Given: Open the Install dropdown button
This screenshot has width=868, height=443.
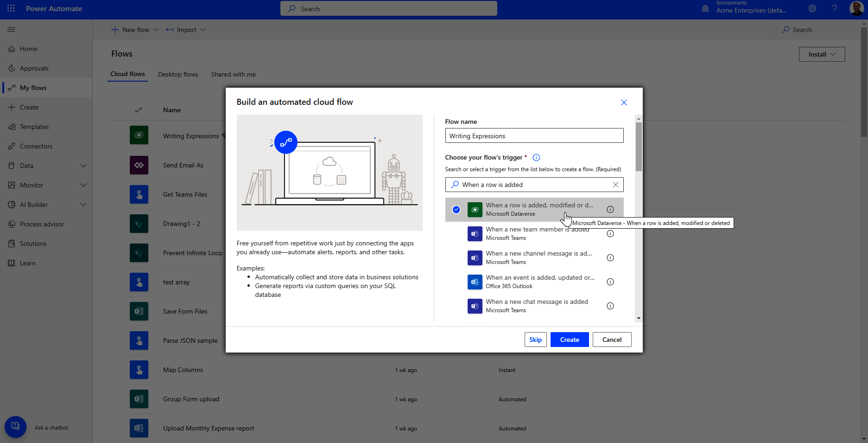Looking at the screenshot, I should click(x=822, y=54).
